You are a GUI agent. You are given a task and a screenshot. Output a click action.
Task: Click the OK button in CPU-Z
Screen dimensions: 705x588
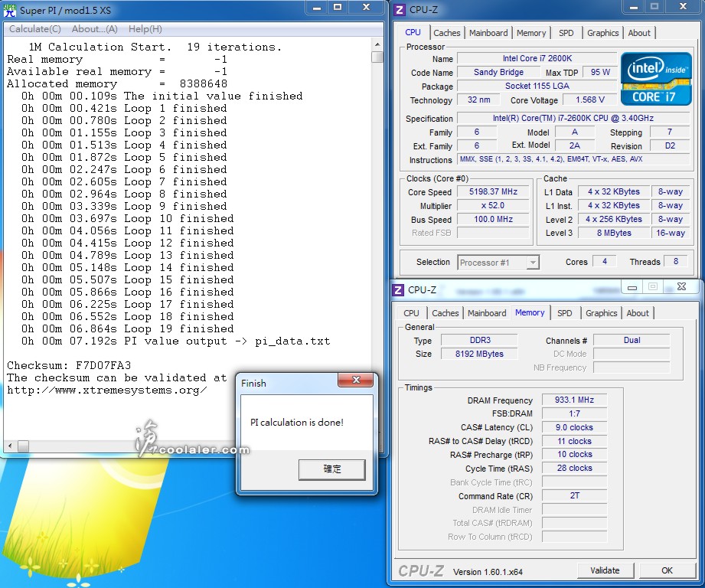point(667,570)
